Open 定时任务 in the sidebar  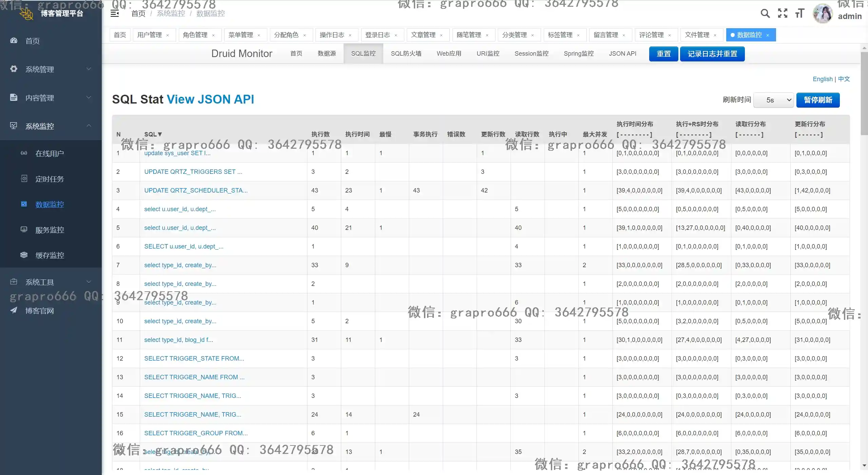(x=50, y=179)
